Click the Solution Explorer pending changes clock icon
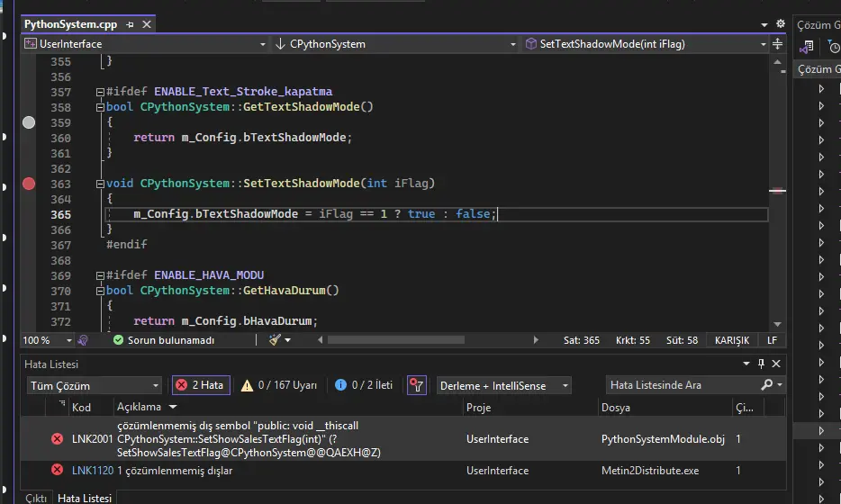841x504 pixels. click(834, 47)
